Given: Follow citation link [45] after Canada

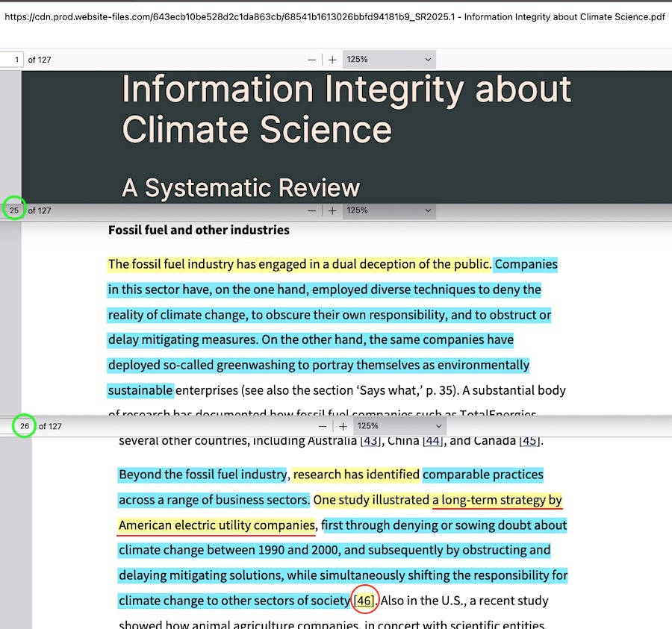Looking at the screenshot, I should pos(529,440).
